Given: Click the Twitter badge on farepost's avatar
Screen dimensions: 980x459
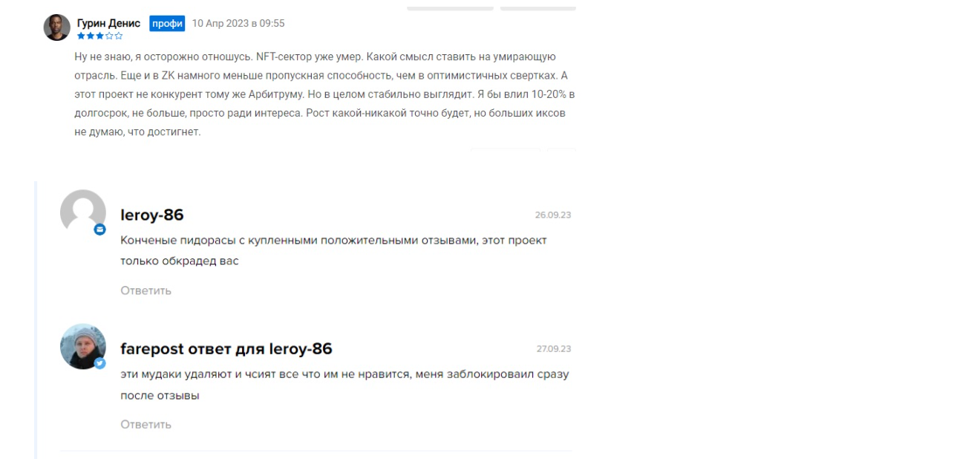Looking at the screenshot, I should (x=100, y=363).
